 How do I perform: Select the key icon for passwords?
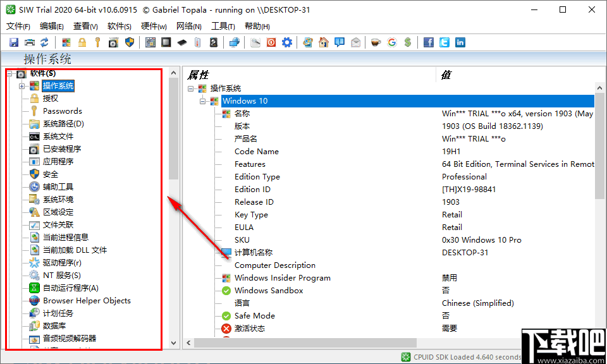[x=97, y=42]
